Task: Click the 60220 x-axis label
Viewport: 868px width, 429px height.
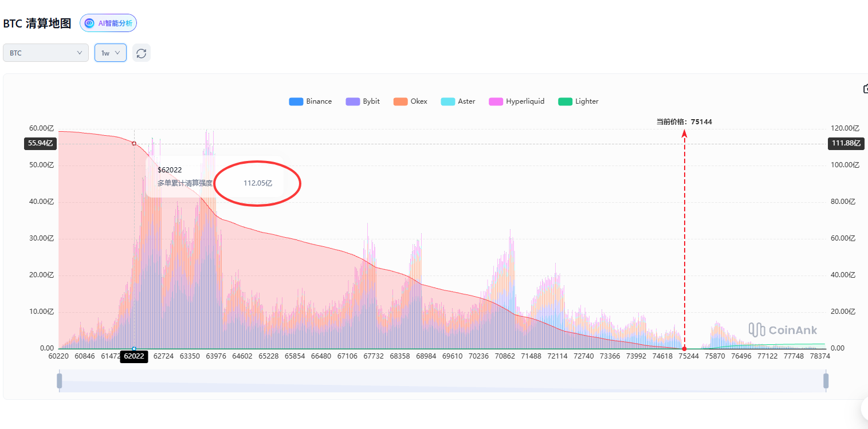Action: tap(58, 356)
